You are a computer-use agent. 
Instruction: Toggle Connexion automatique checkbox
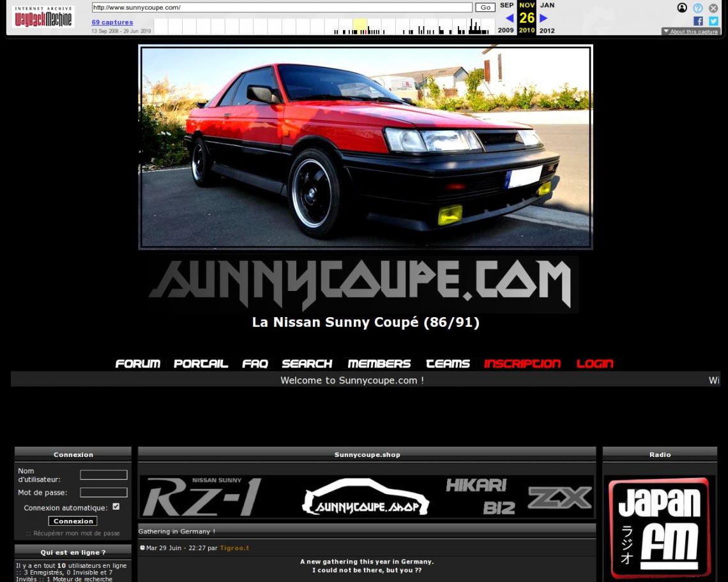tap(116, 506)
